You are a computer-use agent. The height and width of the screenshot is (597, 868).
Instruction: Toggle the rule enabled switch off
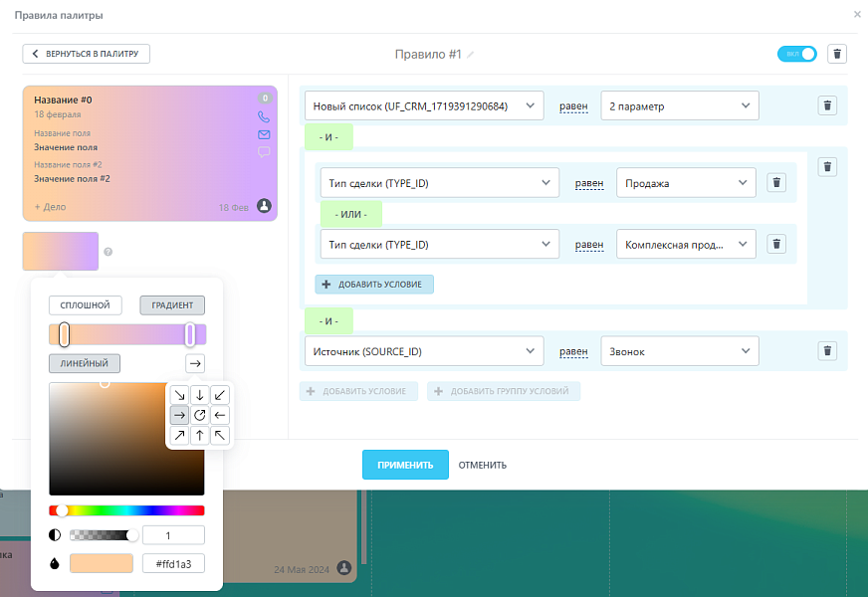coord(796,54)
